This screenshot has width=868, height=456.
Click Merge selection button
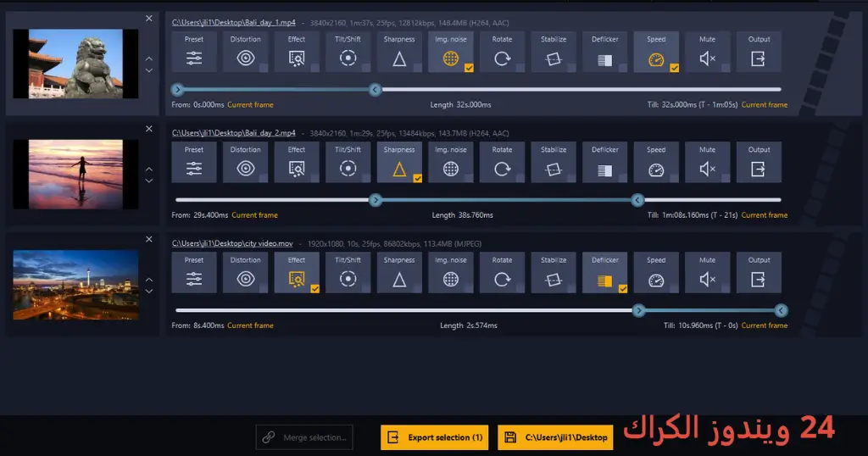click(x=304, y=437)
